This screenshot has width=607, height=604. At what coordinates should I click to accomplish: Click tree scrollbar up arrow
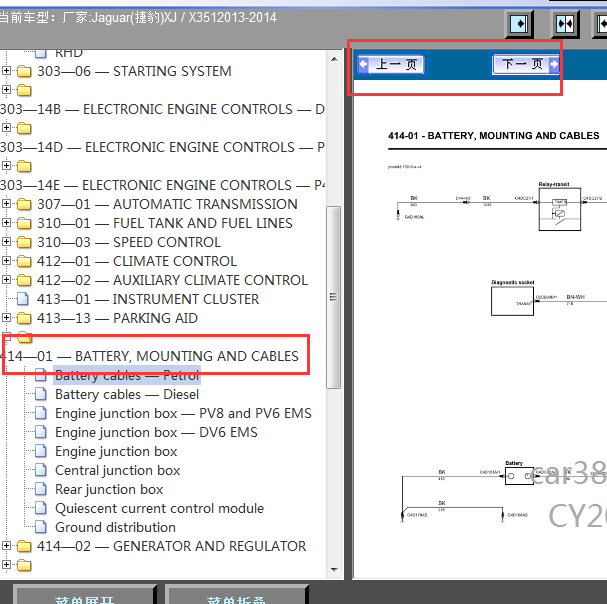point(334,59)
